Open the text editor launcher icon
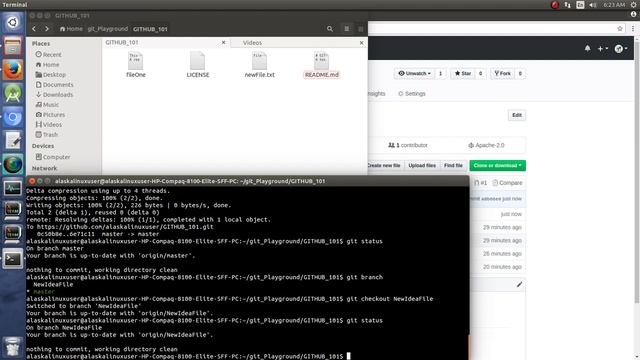This screenshot has height=360, width=640. [x=13, y=141]
